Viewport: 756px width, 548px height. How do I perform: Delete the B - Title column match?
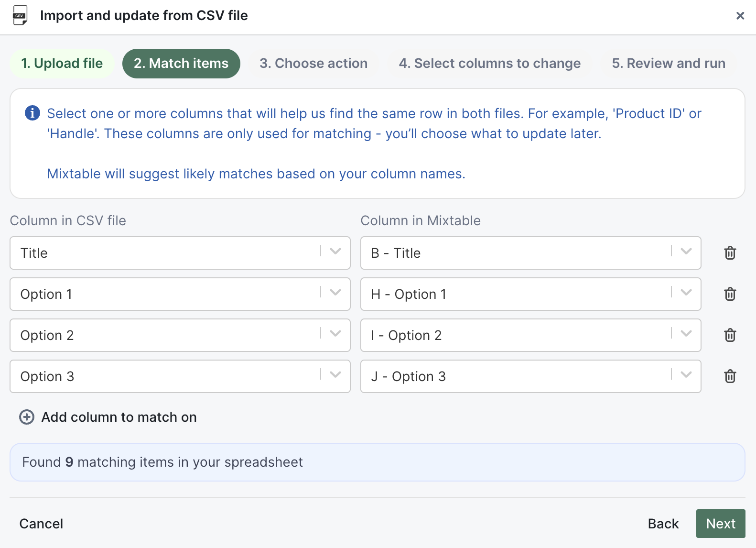[730, 253]
